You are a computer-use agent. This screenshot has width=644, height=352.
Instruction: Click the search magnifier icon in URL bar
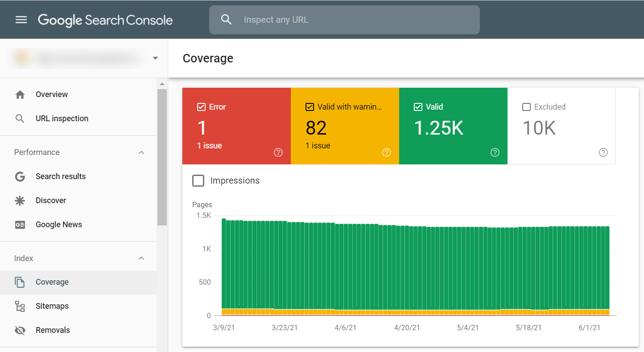click(x=227, y=20)
